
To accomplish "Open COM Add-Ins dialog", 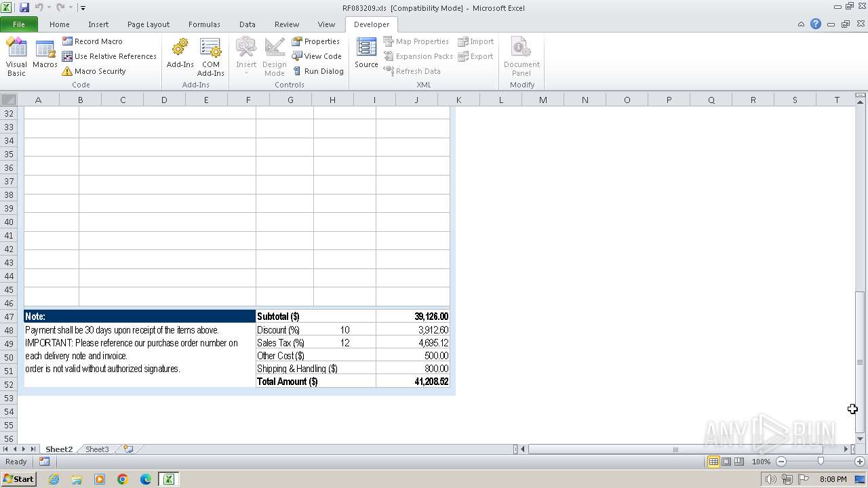I will pos(210,56).
